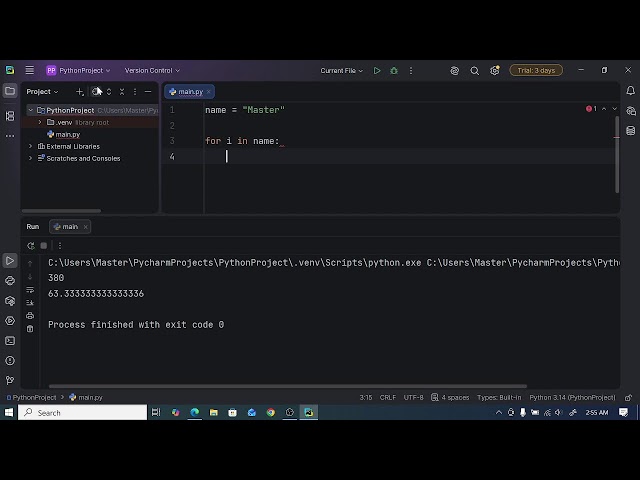Image resolution: width=640 pixels, height=480 pixels.
Task: Expand External Libraries node
Action: tap(31, 146)
